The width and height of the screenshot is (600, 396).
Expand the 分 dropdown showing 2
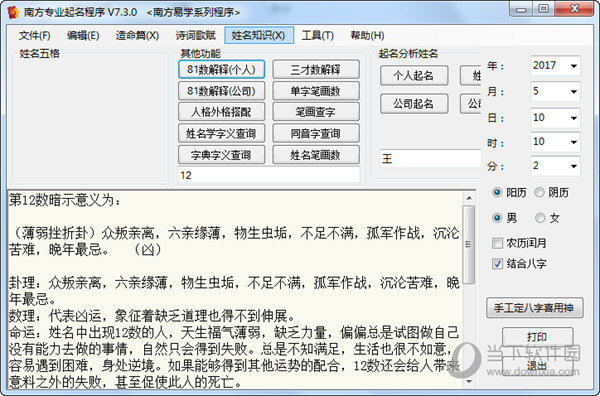(x=574, y=166)
